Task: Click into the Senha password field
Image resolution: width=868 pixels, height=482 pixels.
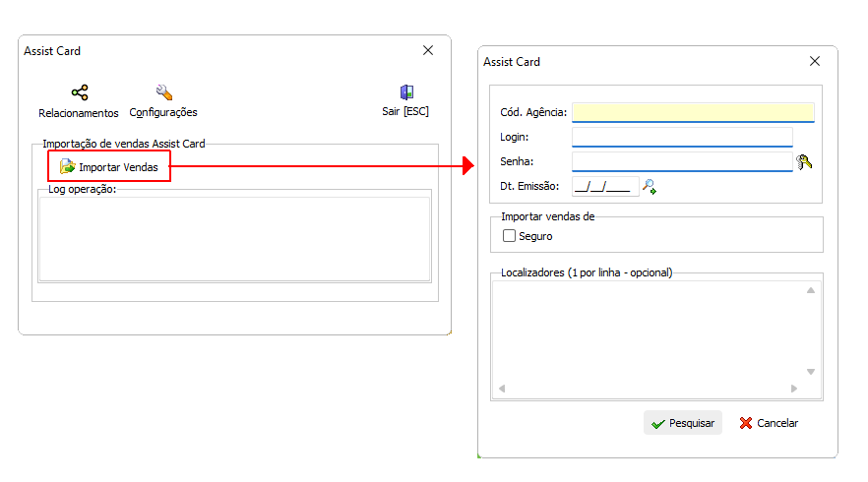Action: click(x=682, y=161)
